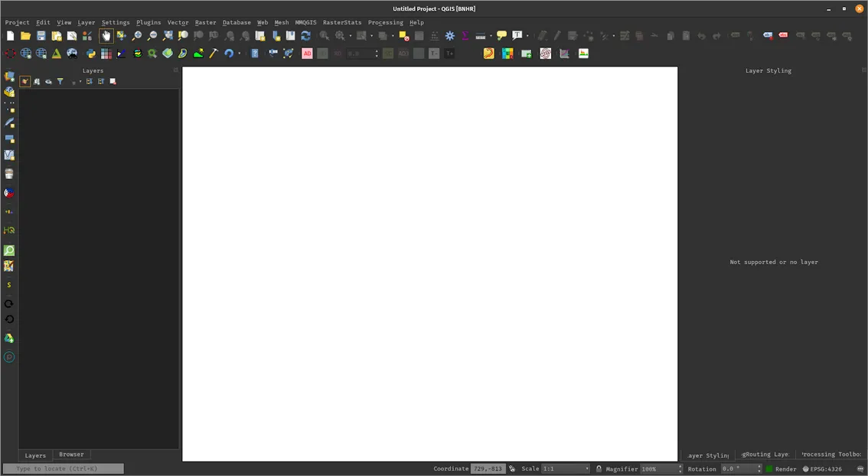Screen dimensions: 868x476
Task: Click the Refresh map canvas icon
Action: [x=305, y=35]
